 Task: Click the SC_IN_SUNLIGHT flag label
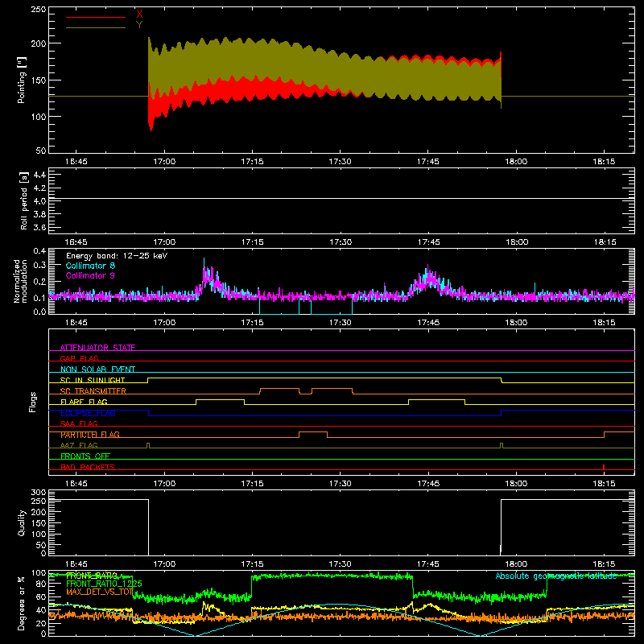[93, 380]
